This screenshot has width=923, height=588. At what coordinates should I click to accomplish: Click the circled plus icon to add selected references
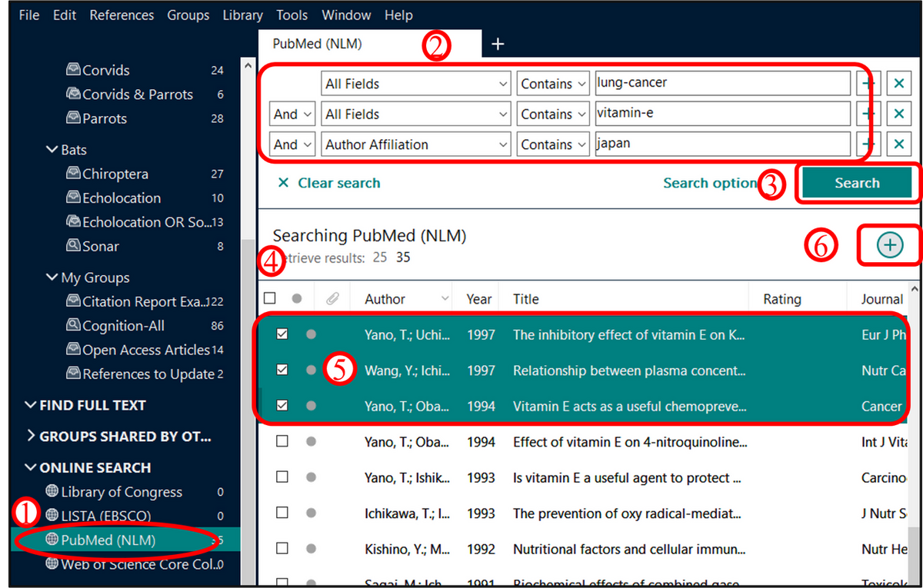click(889, 244)
